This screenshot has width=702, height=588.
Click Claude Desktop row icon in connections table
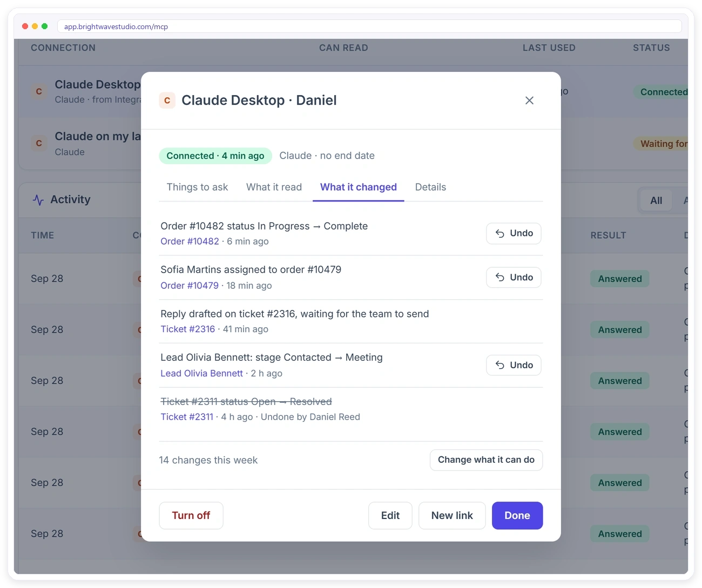click(x=38, y=91)
